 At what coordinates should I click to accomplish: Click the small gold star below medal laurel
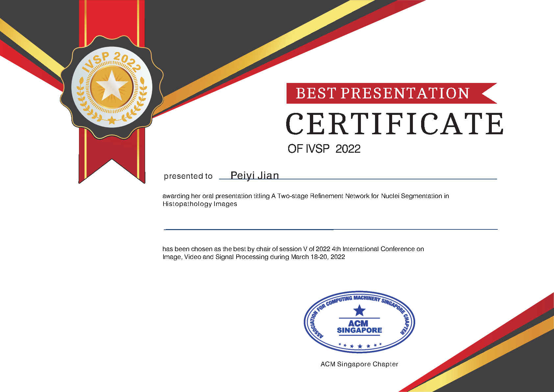[x=112, y=120]
